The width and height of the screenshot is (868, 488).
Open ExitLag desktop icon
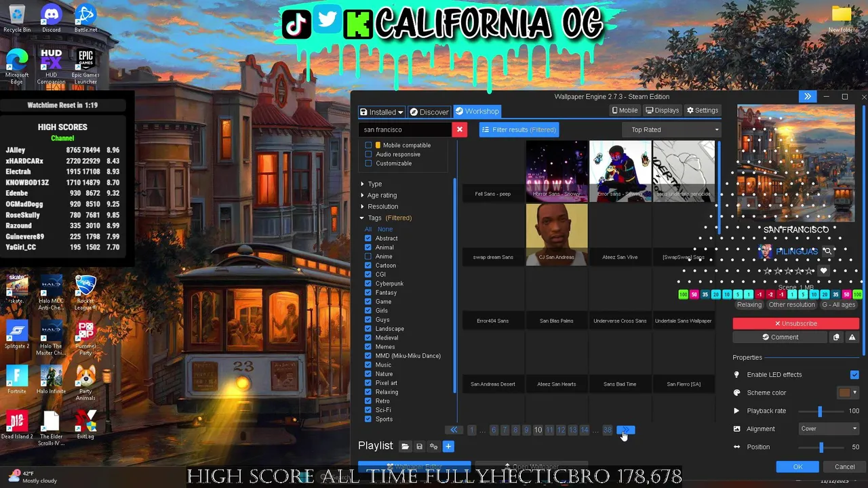point(85,426)
